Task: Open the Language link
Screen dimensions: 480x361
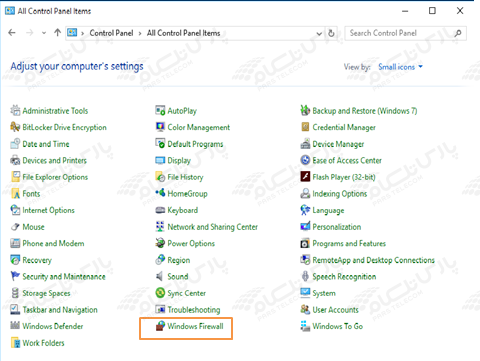Action: [328, 210]
